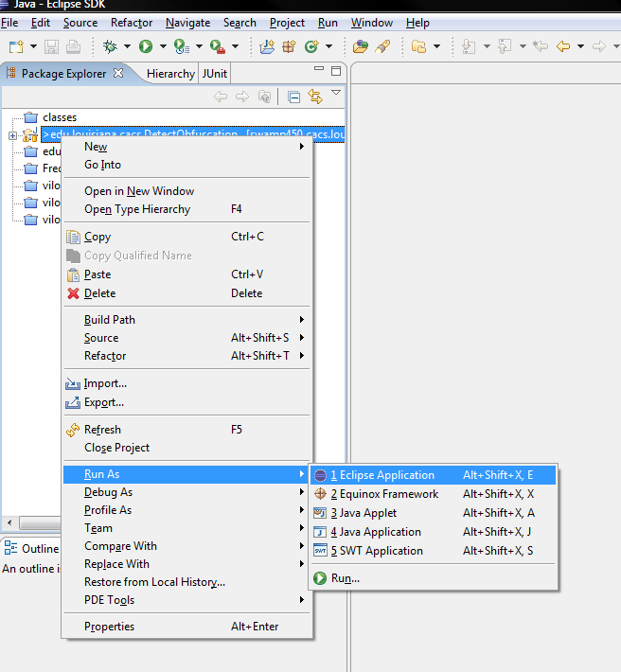This screenshot has width=621, height=672.
Task: Open Run configurations dropdown arrow
Action: (163, 46)
